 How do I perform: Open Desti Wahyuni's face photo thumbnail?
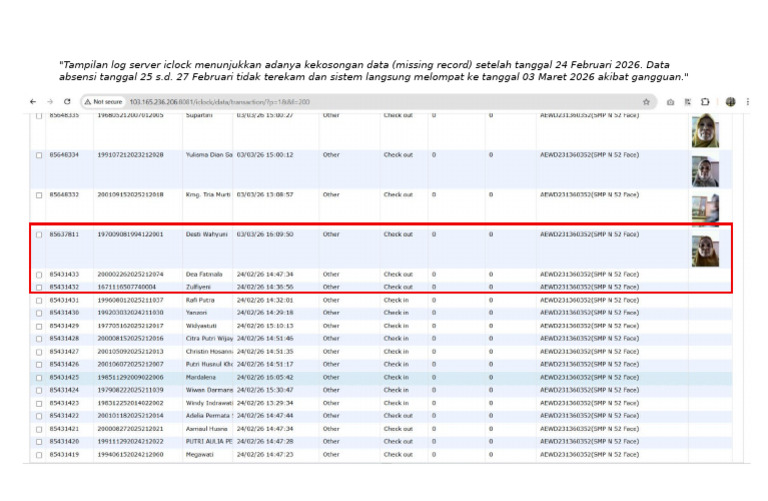[705, 250]
